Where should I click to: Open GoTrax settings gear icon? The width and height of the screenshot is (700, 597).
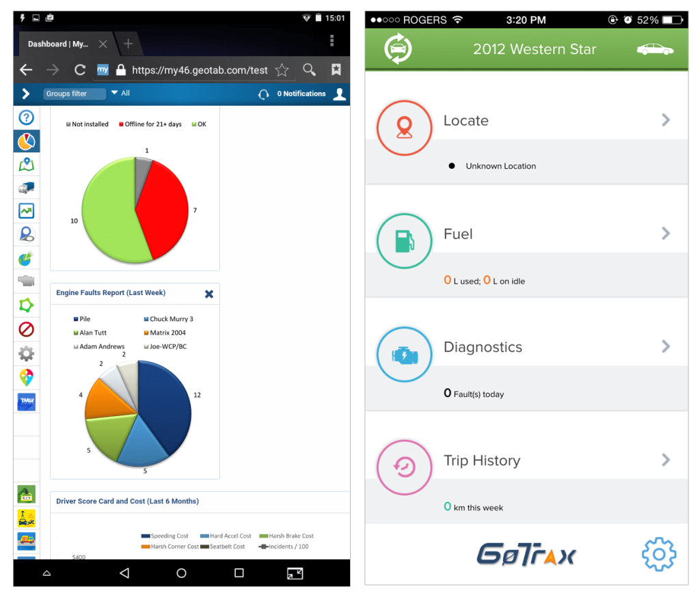click(658, 555)
